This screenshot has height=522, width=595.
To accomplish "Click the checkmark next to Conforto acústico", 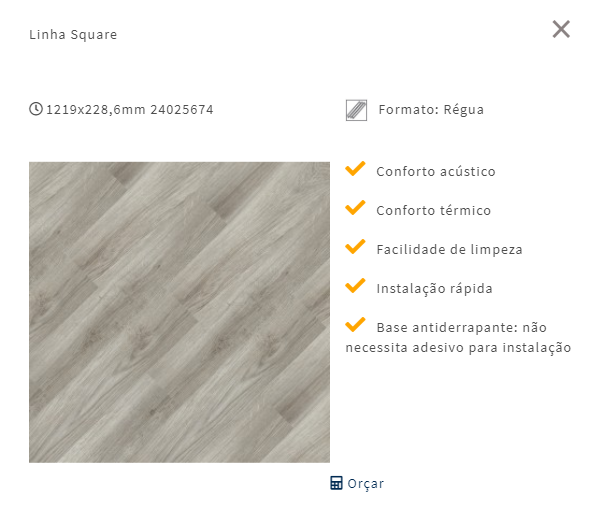I will (355, 168).
